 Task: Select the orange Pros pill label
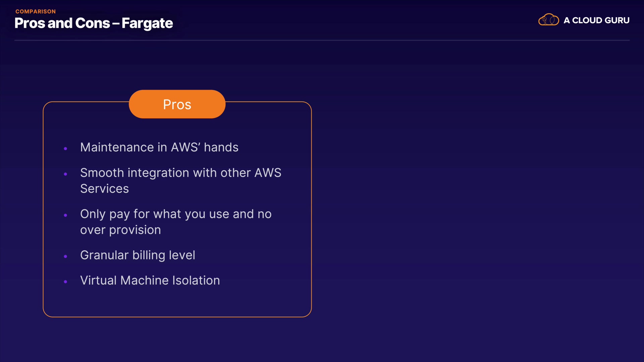tap(177, 104)
